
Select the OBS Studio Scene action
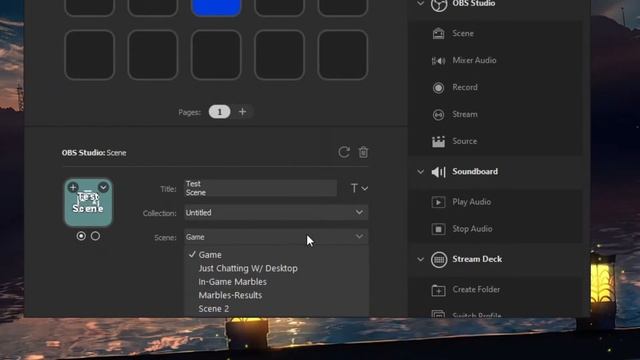click(495, 33)
